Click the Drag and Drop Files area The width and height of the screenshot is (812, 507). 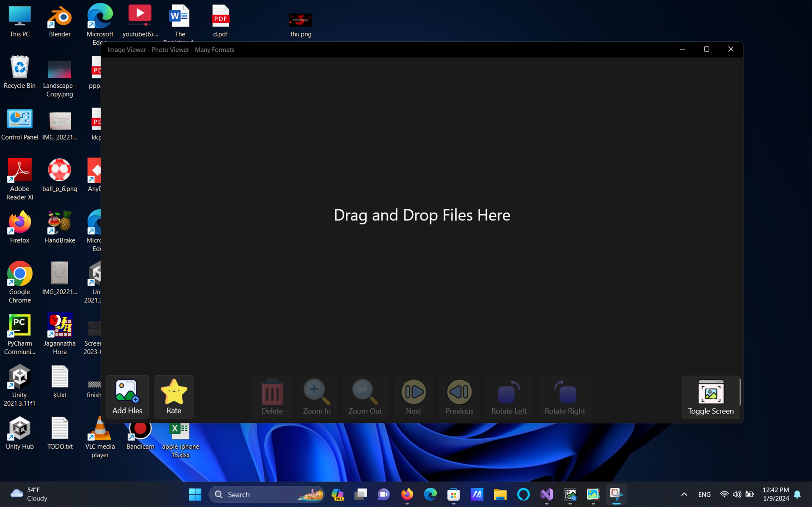click(x=422, y=215)
